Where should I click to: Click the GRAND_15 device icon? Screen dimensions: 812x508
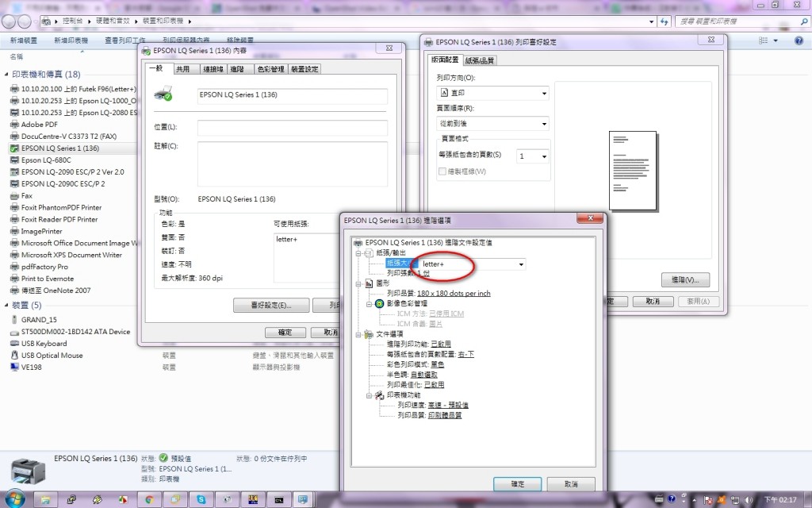pos(14,320)
